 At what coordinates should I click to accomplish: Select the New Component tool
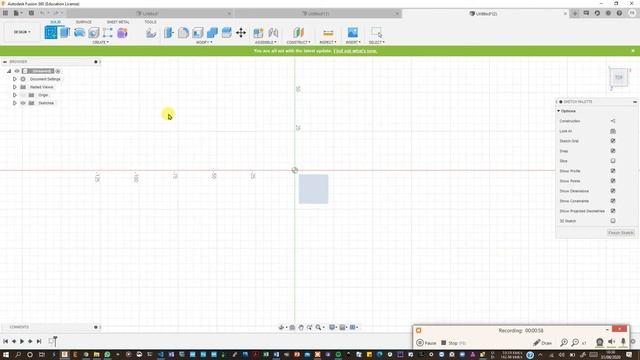258,32
